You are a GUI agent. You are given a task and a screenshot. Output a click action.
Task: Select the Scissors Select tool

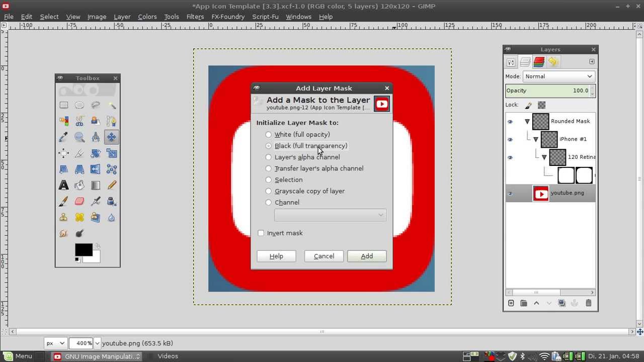79,121
